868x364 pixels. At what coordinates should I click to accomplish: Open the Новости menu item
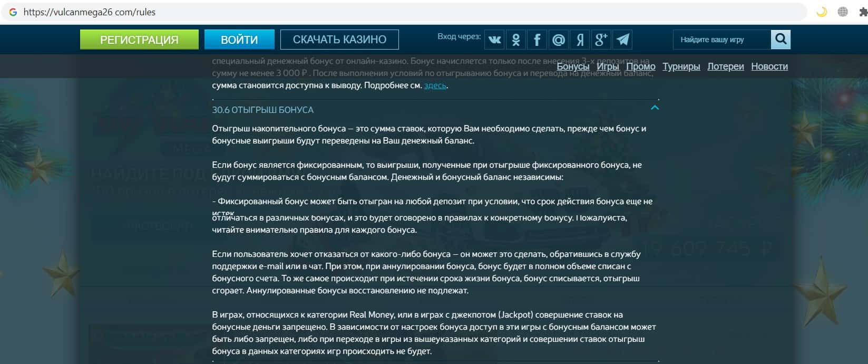(x=769, y=66)
